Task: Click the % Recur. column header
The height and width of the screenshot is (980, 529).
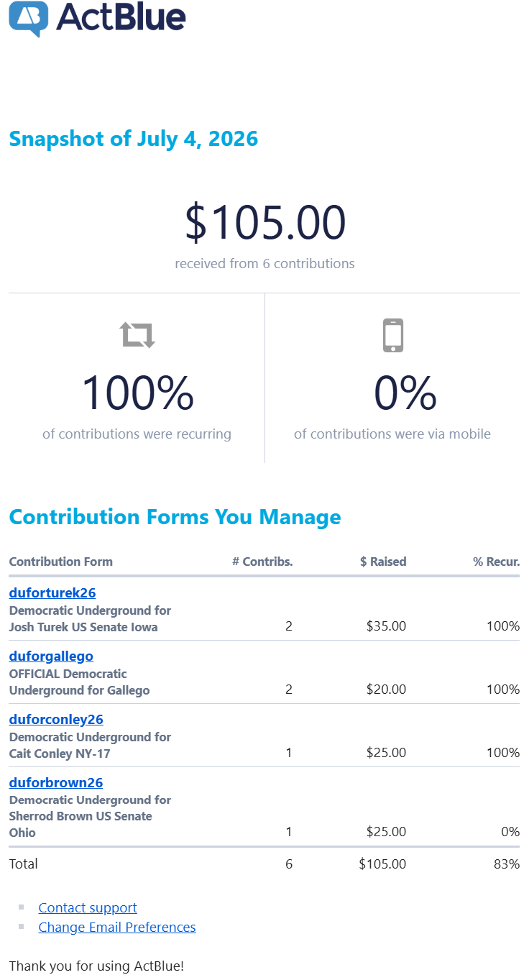Action: [x=497, y=562]
